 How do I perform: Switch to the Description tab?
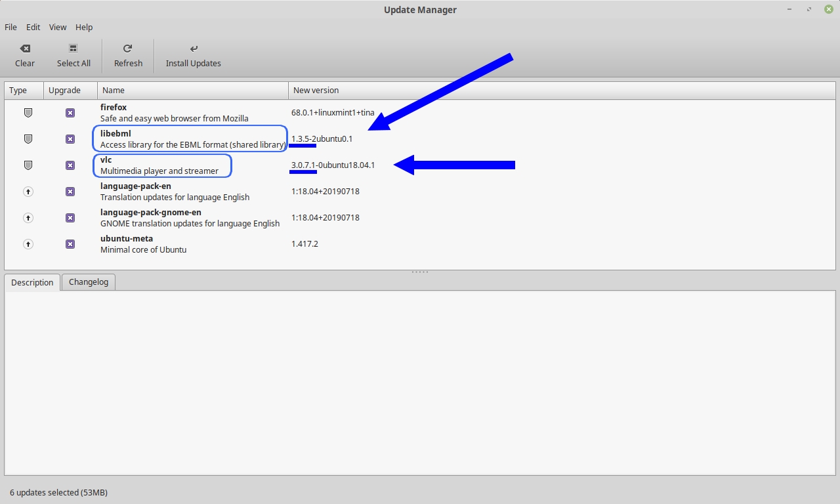[x=32, y=282]
